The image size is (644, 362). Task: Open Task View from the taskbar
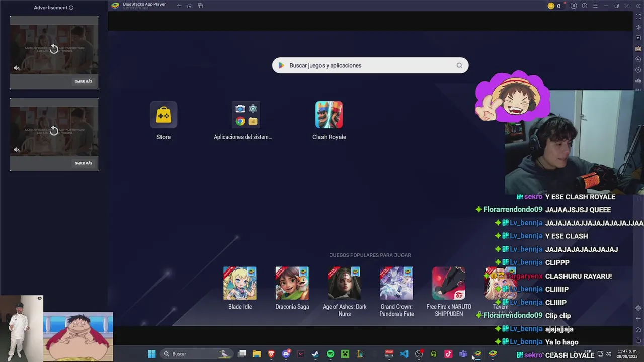click(x=242, y=354)
